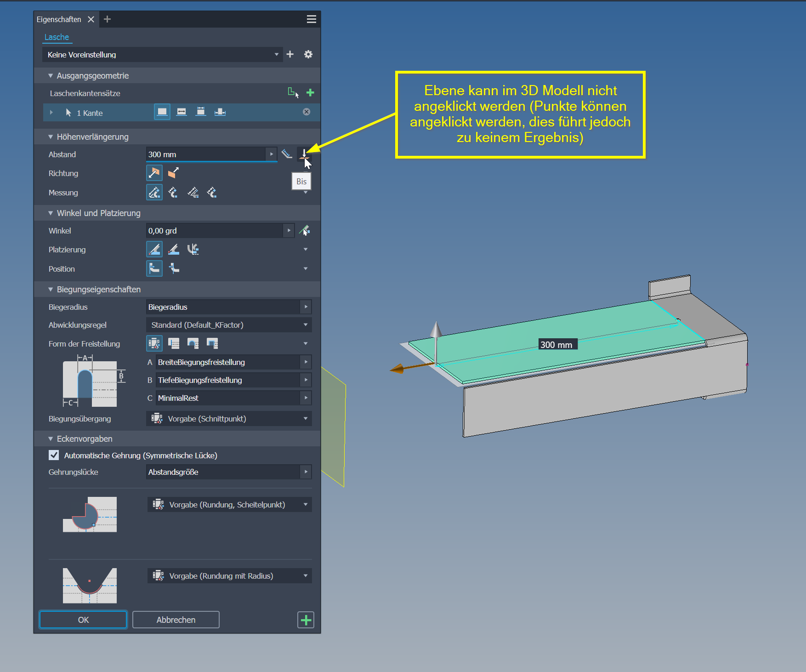Expand the Platzierung row arrow

click(x=306, y=250)
